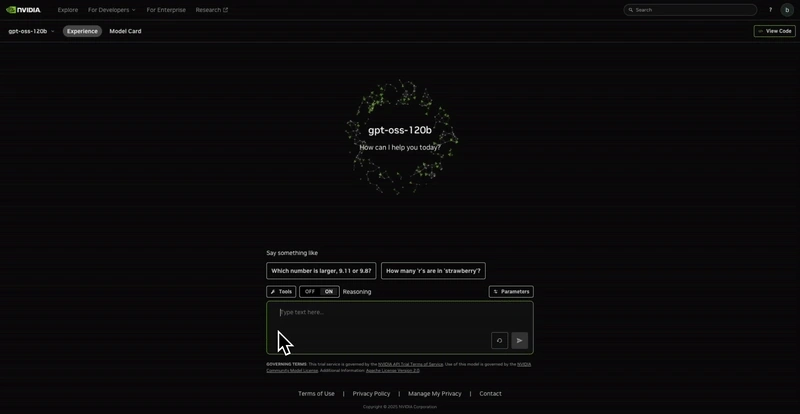
Task: Open the Terms of Use footer link
Action: point(316,394)
